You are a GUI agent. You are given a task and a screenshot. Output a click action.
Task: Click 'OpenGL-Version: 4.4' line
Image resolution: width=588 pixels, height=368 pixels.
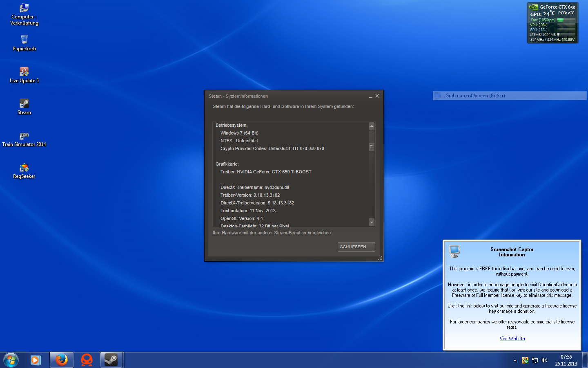click(242, 219)
